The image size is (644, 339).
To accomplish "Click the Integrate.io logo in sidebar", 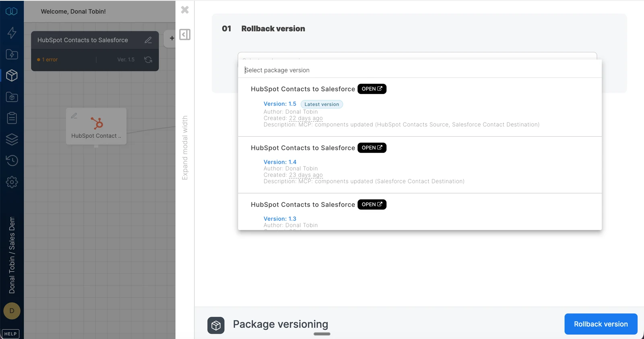I will pyautogui.click(x=12, y=11).
